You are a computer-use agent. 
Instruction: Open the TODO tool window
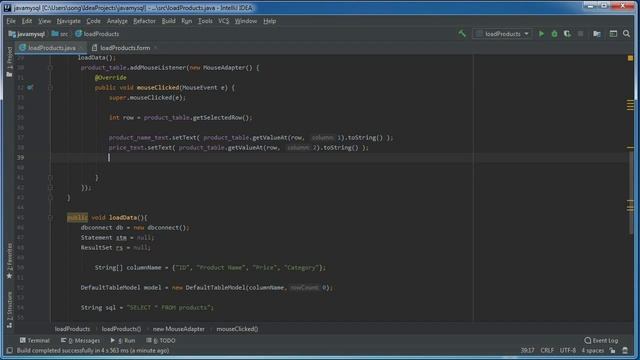161,340
